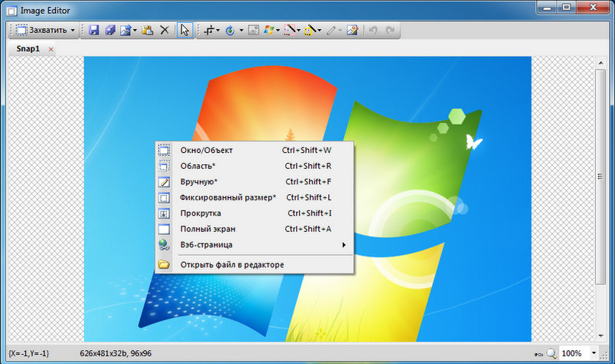Choose Область* capture option
615x364 pixels.
(x=254, y=166)
